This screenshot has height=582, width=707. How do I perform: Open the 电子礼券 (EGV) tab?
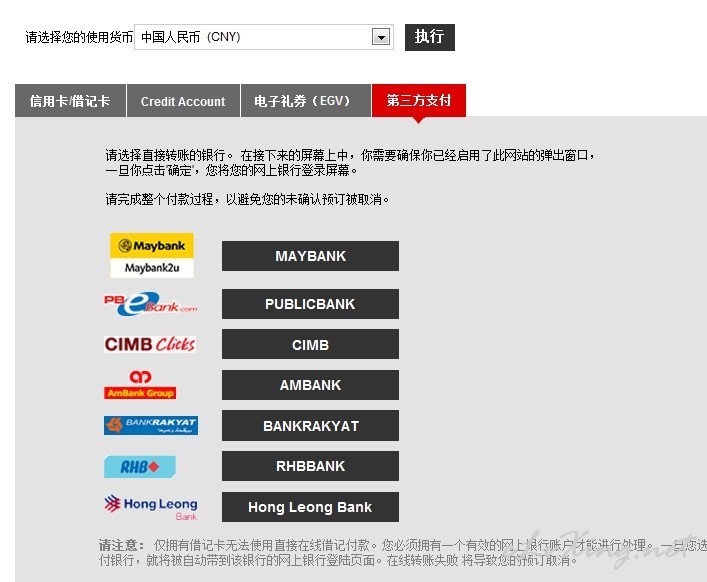click(x=306, y=101)
